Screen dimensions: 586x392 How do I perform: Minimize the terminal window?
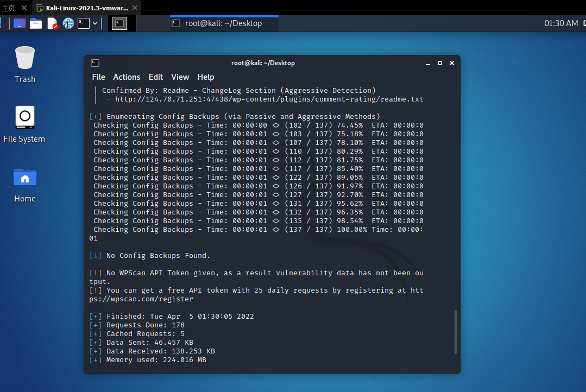tap(428, 64)
